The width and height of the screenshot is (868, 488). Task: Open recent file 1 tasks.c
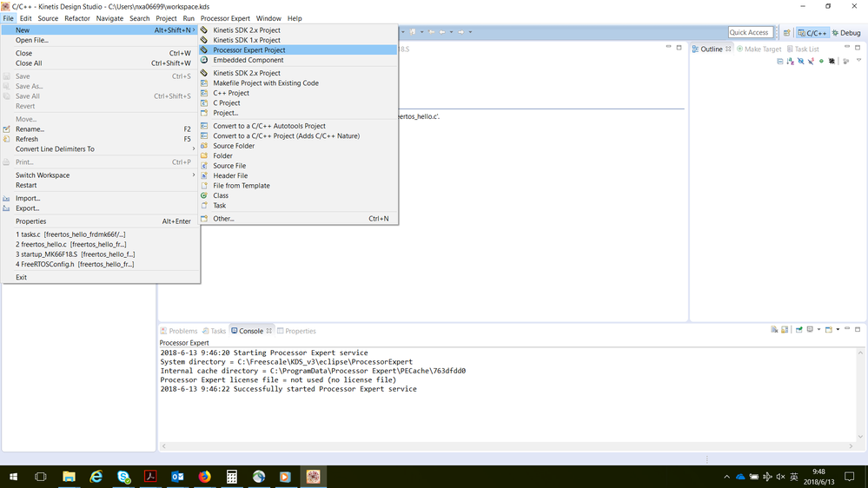(x=100, y=234)
